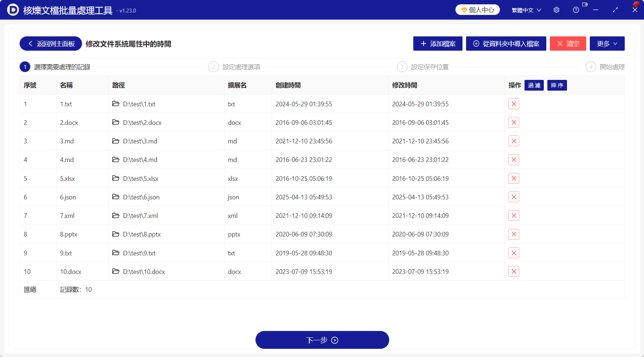Click creation time 2023-07-09 15:53:19
This screenshot has width=644, height=357.
coord(304,271)
